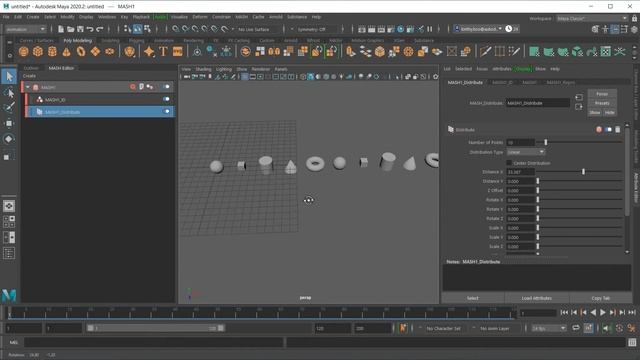Toggle visibility of MASH1_Distribute node
Image resolution: width=640 pixels, height=360 pixels.
(x=166, y=111)
